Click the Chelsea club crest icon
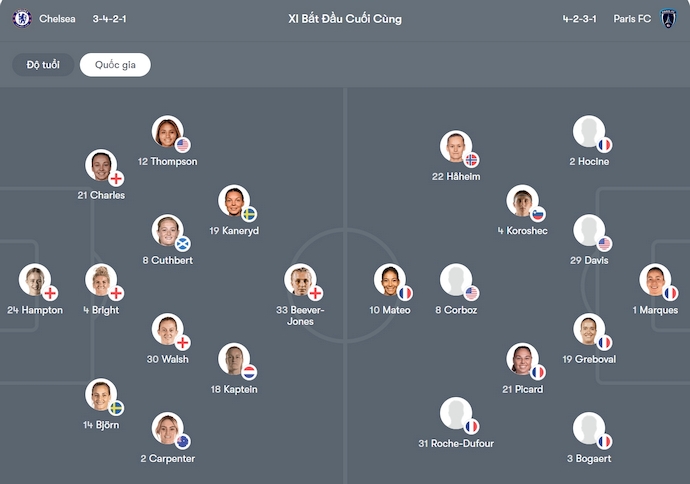690x484 pixels. [22, 18]
